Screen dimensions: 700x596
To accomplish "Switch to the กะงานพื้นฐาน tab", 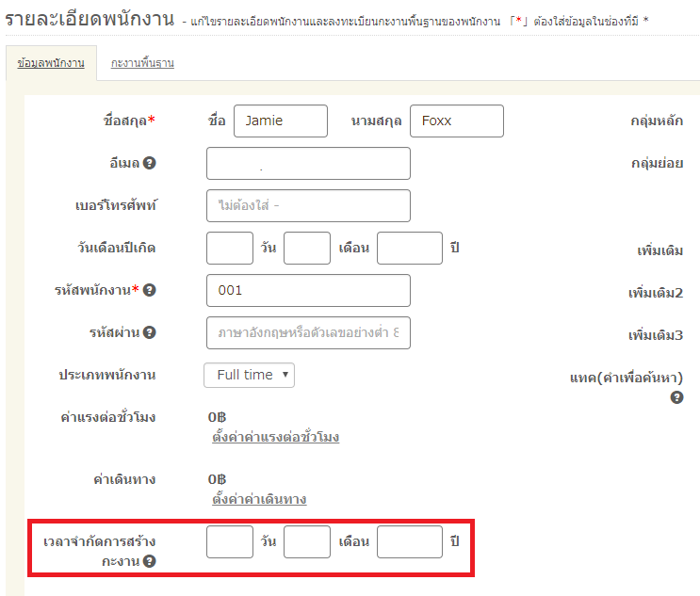I will 142,63.
